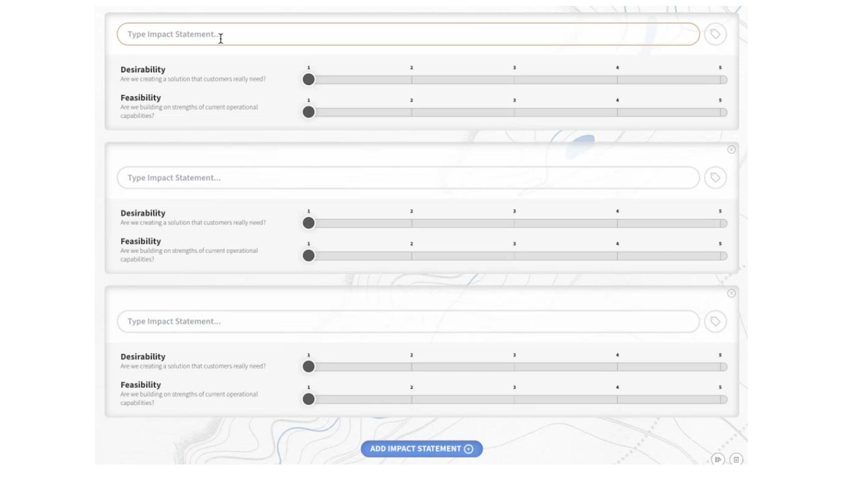868x488 pixels.
Task: Click the Add Impact Statement button
Action: click(x=415, y=449)
